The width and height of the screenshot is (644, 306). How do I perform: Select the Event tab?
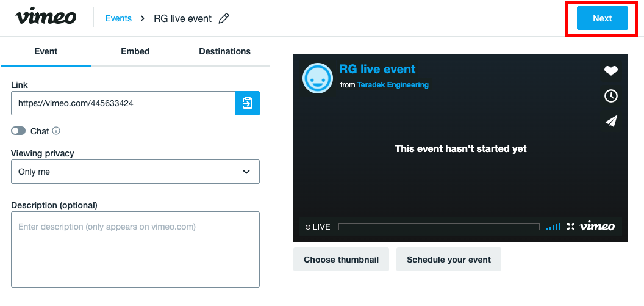pos(46,51)
